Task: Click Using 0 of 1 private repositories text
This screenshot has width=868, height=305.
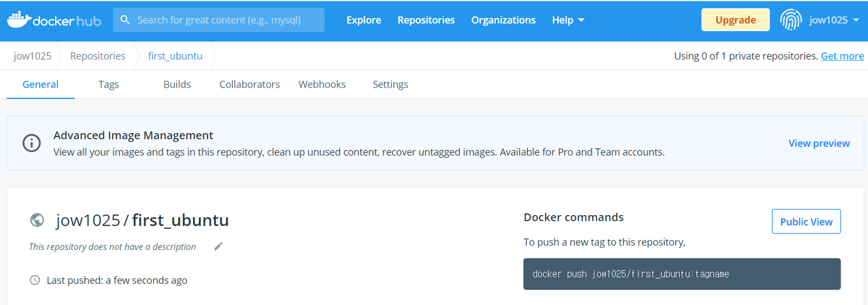Action: (x=746, y=56)
